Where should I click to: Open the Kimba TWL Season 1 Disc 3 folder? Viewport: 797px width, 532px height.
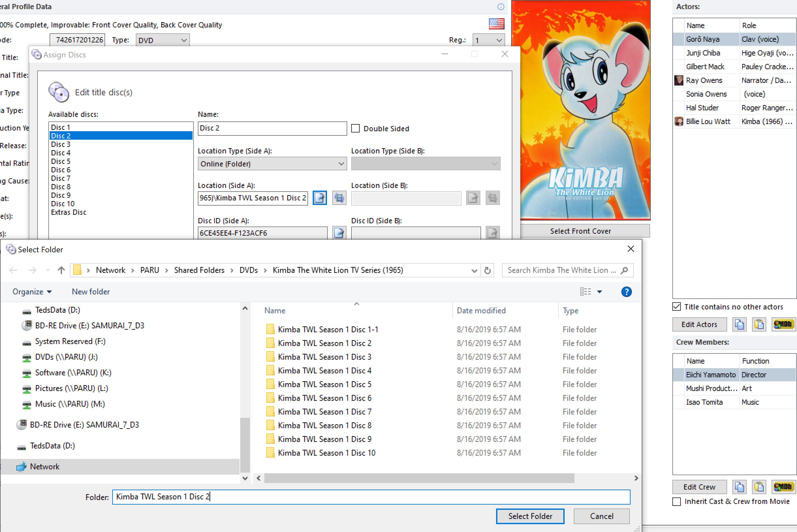click(x=324, y=357)
